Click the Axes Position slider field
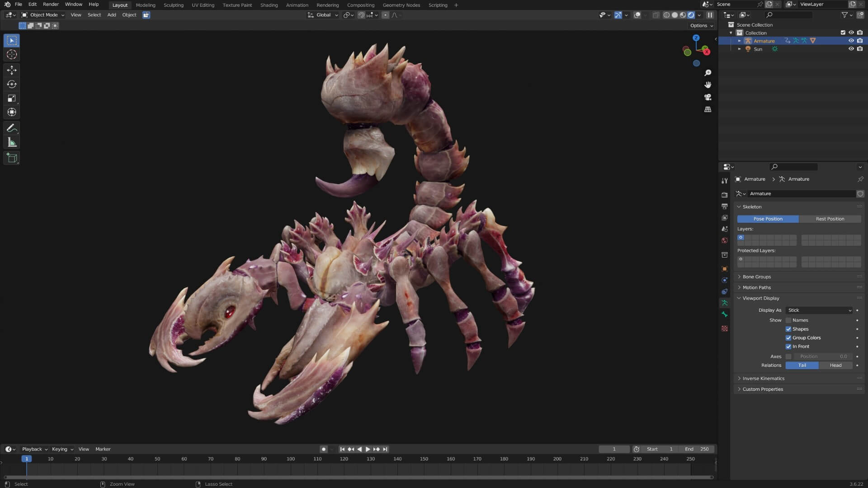The width and height of the screenshot is (868, 488). click(x=823, y=357)
